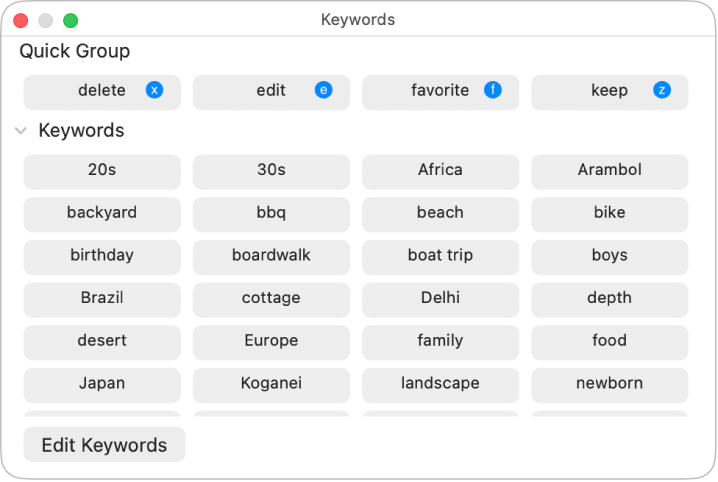Screen dimensions: 718x482
Task: Click the 'x' shortcut badge on delete
Action: tap(154, 90)
